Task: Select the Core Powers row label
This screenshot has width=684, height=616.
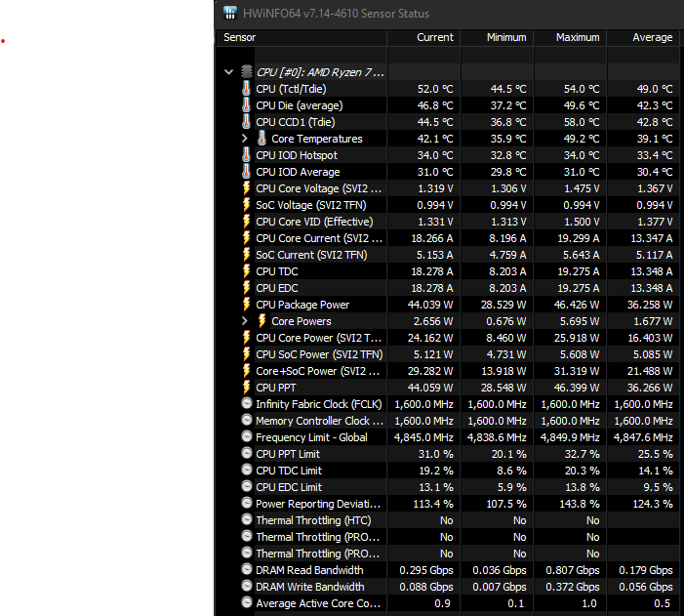Action: tap(302, 321)
